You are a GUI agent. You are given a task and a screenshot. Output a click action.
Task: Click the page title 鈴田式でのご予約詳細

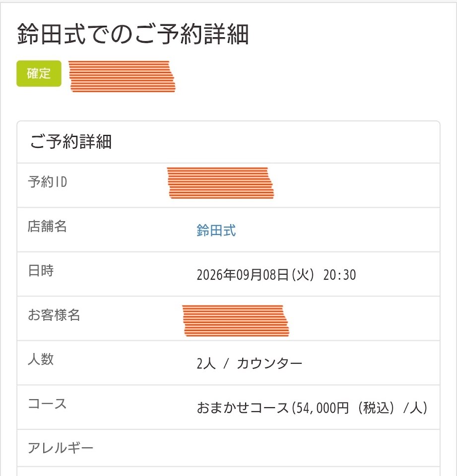coord(132,34)
